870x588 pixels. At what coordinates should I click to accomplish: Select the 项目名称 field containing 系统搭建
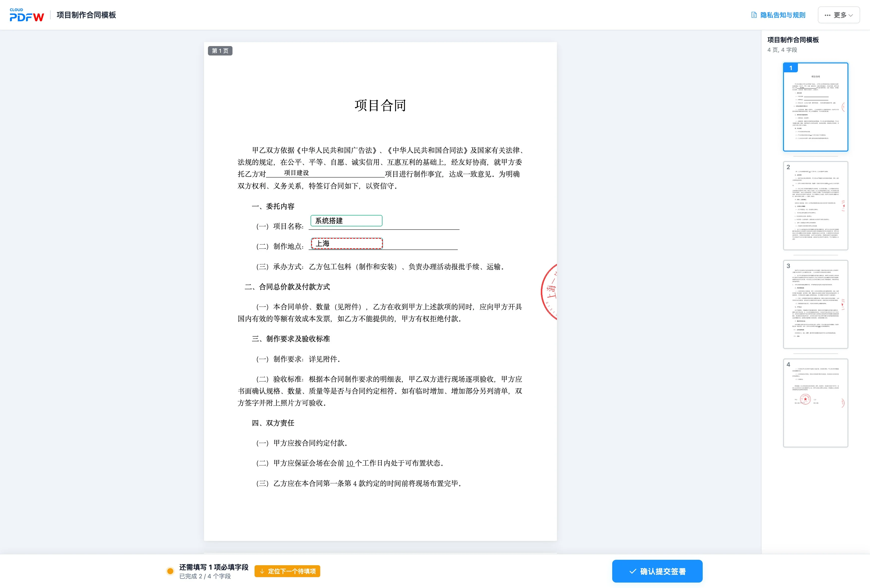346,221
